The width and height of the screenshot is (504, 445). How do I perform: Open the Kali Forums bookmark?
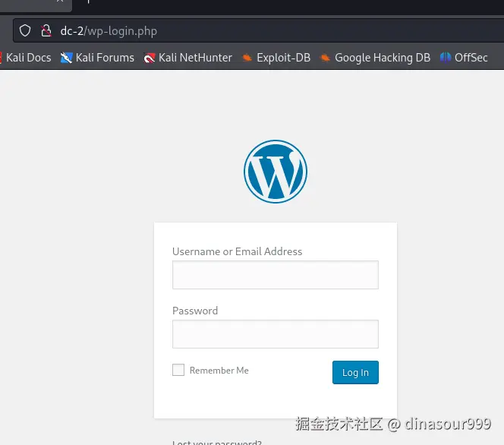pyautogui.click(x=97, y=58)
